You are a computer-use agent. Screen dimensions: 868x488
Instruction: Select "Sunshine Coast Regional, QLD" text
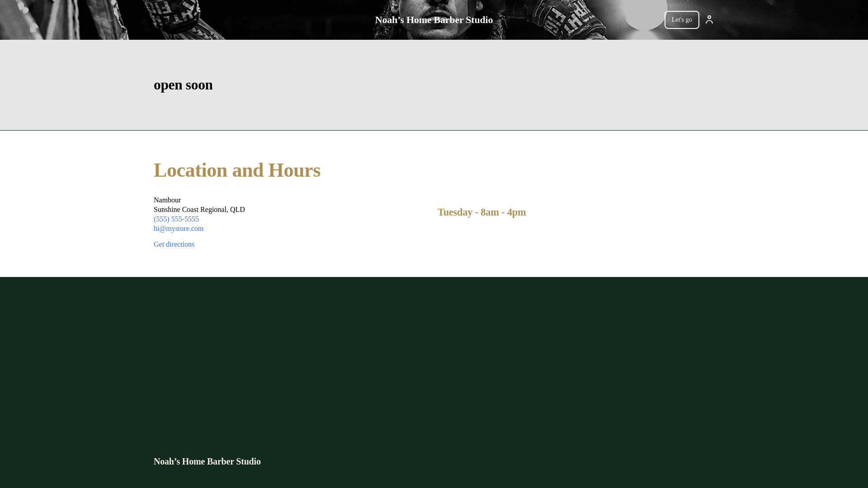[x=199, y=209]
